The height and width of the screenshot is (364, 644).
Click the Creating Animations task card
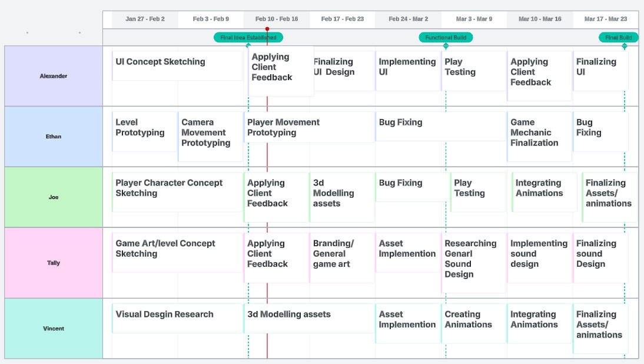click(473, 323)
